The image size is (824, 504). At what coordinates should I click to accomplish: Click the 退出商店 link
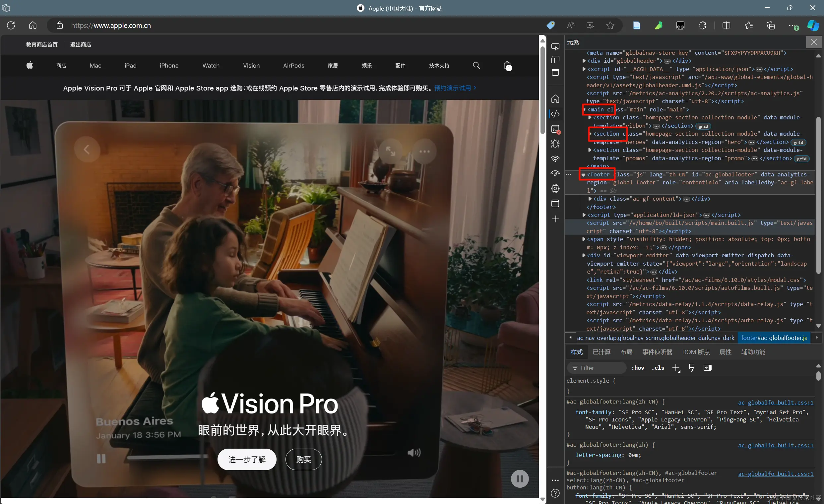point(81,45)
